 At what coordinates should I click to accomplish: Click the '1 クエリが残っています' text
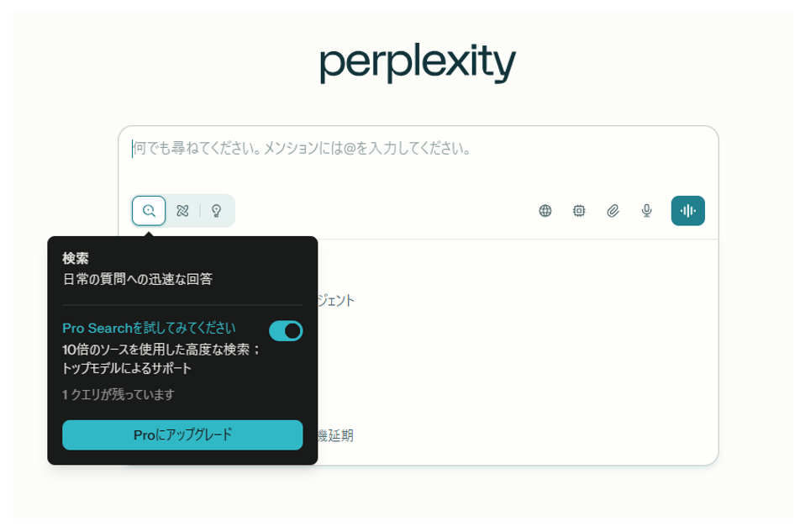[118, 394]
